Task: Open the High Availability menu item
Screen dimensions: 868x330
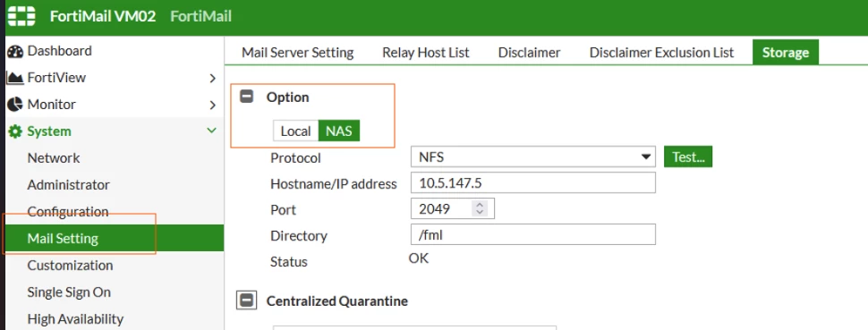Action: tap(75, 319)
